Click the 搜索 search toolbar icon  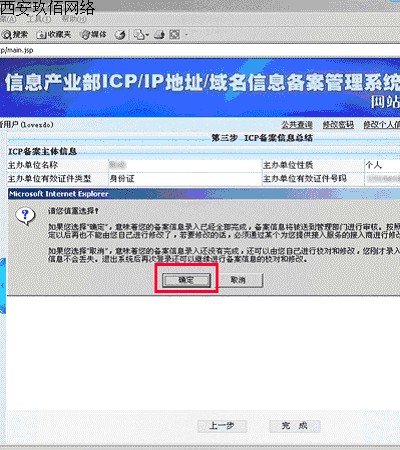click(14, 34)
